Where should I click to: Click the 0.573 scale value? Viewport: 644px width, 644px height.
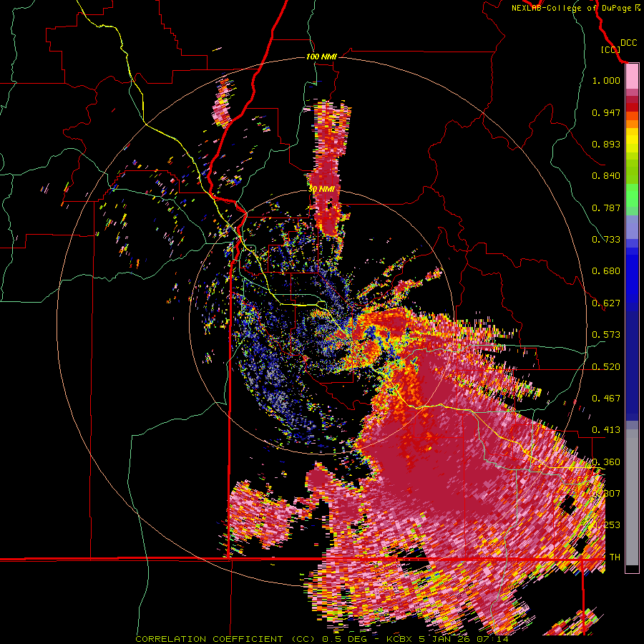point(606,335)
